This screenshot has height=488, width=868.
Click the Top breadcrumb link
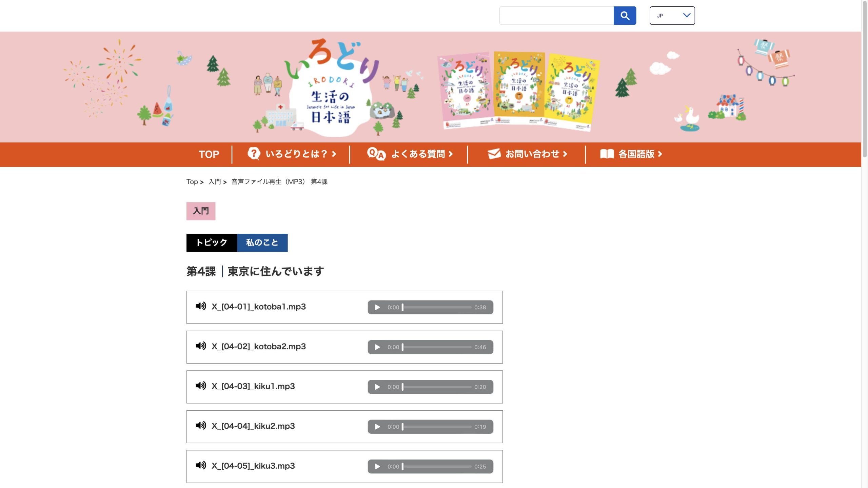192,182
